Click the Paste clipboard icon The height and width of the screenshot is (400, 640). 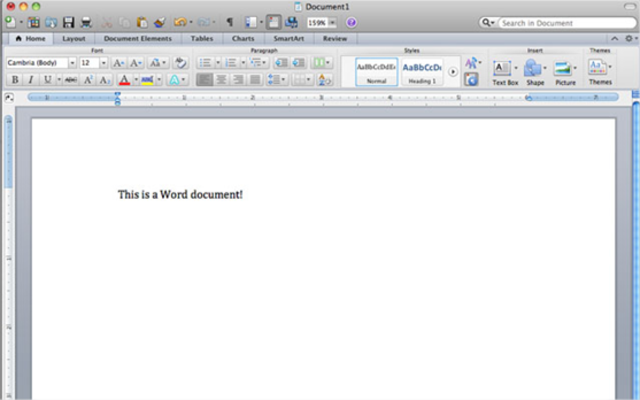pyautogui.click(x=142, y=22)
